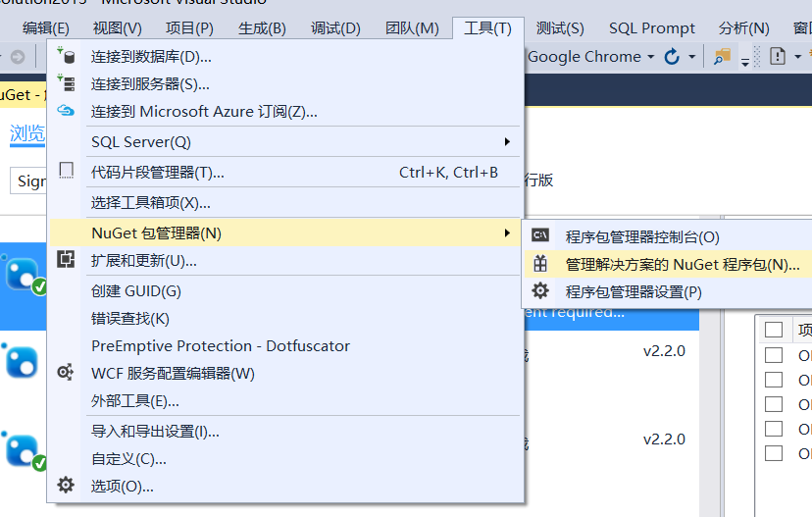Select 连接到 Microsoft Azure 订阅(Z)...
Viewport: 812px width, 517px height.
tap(284, 112)
